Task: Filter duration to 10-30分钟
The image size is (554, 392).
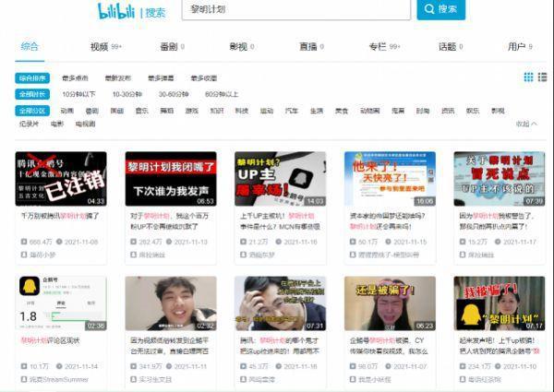Action: 127,94
